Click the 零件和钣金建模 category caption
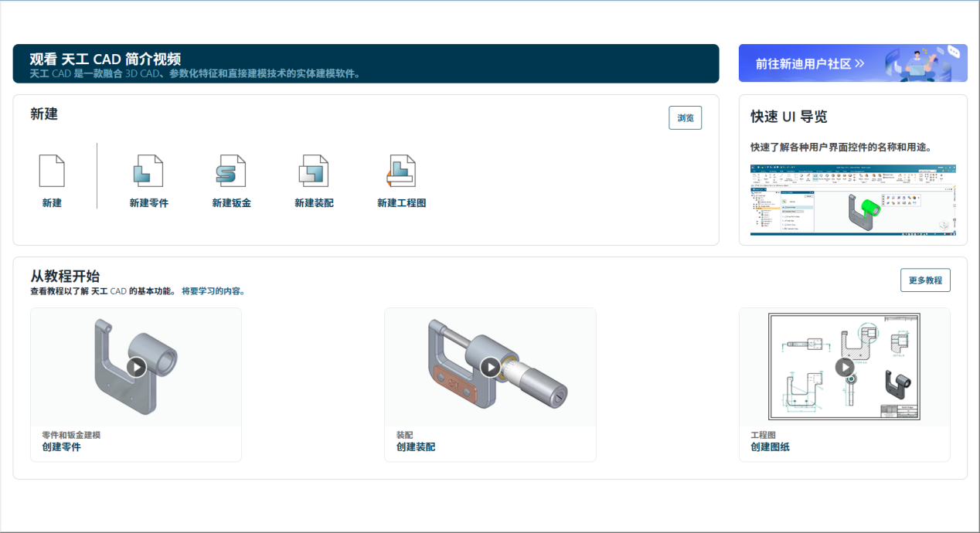The image size is (980, 533). tap(71, 435)
